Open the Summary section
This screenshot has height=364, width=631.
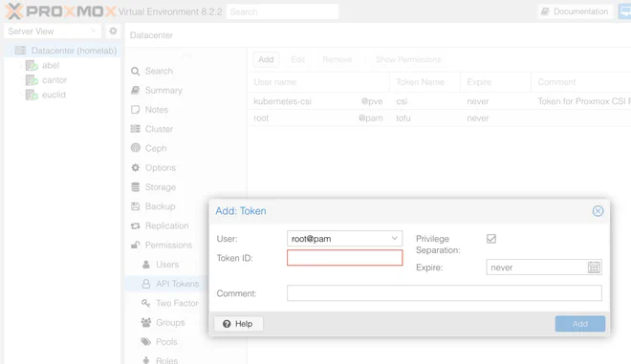tap(163, 91)
